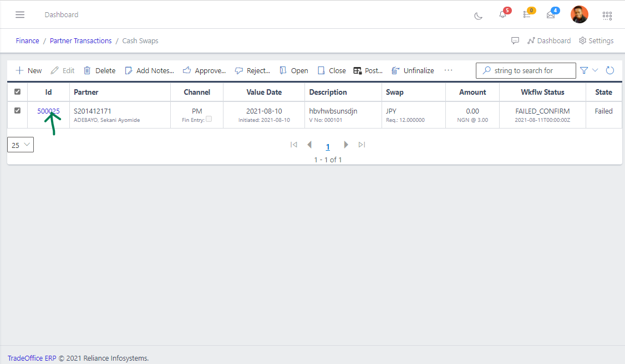This screenshot has width=625, height=364.
Task: Click the Approve toolbar button
Action: [x=204, y=70]
